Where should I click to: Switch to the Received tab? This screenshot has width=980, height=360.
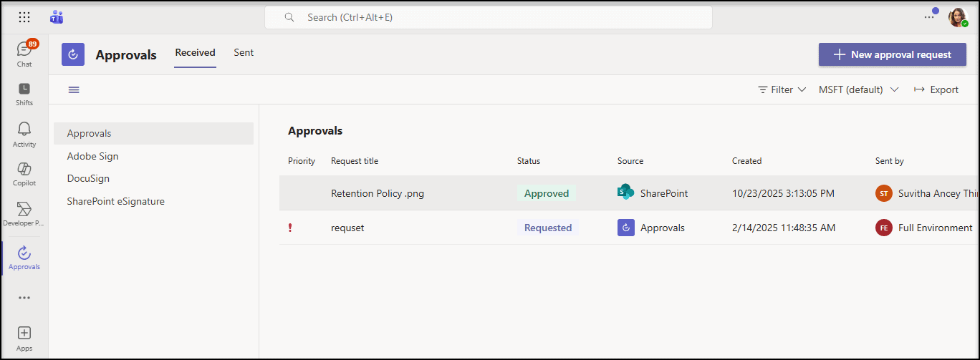(x=196, y=52)
